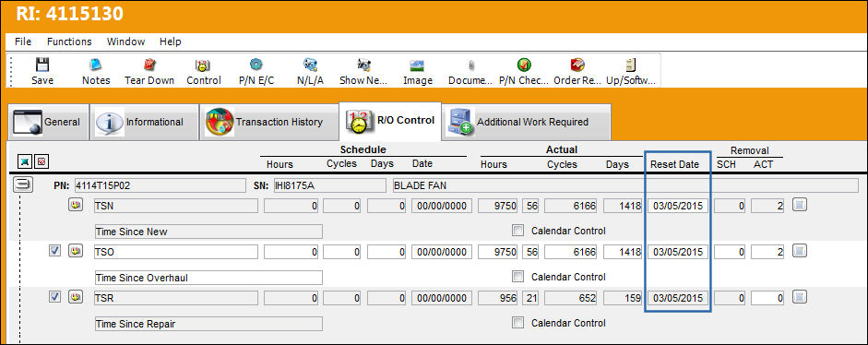Click the BLADE FAN description field
Screen dimensions: 868x345
tap(625, 185)
